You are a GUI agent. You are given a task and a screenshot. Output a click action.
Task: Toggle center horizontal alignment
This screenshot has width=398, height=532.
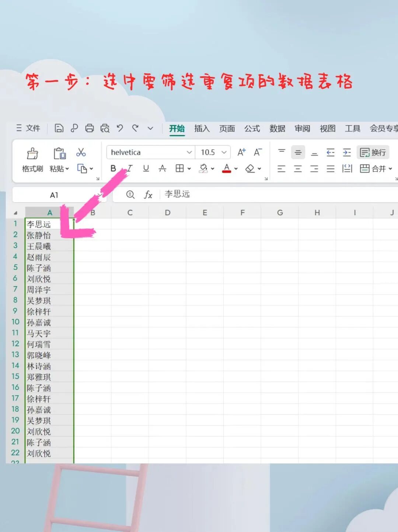coord(298,169)
